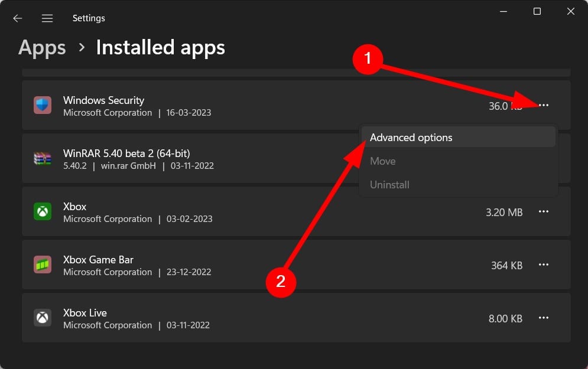Go back with the back arrow
The width and height of the screenshot is (588, 369).
click(x=18, y=18)
